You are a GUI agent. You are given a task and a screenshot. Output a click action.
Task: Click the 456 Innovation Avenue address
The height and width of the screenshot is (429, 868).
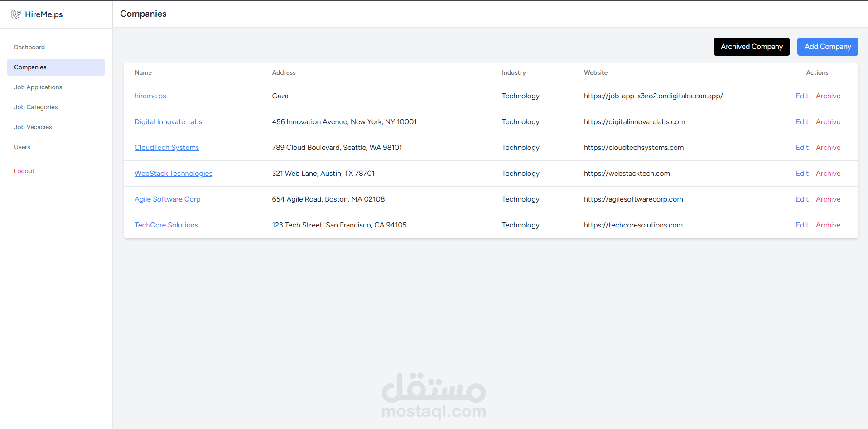coord(344,122)
